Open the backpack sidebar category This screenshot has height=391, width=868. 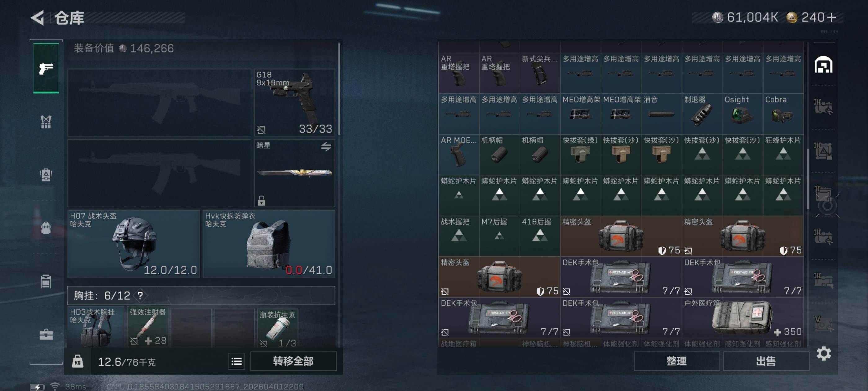(46, 228)
